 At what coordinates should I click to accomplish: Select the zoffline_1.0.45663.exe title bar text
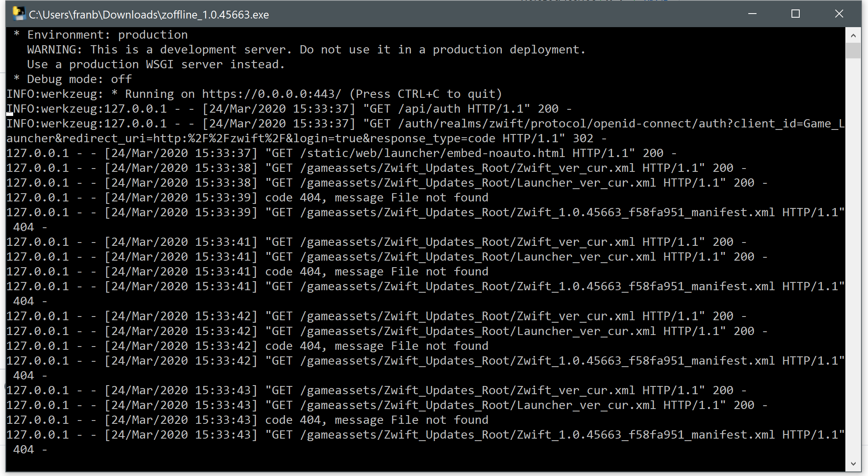coord(149,14)
